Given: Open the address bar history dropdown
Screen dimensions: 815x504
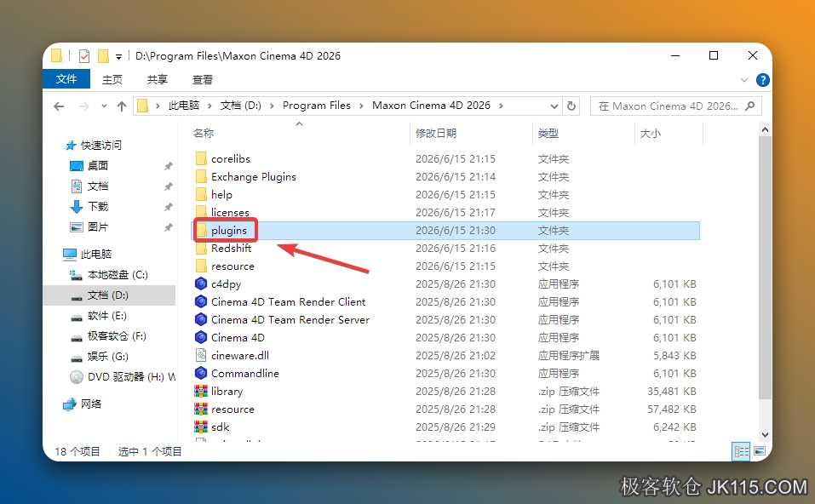Looking at the screenshot, I should pos(554,106).
